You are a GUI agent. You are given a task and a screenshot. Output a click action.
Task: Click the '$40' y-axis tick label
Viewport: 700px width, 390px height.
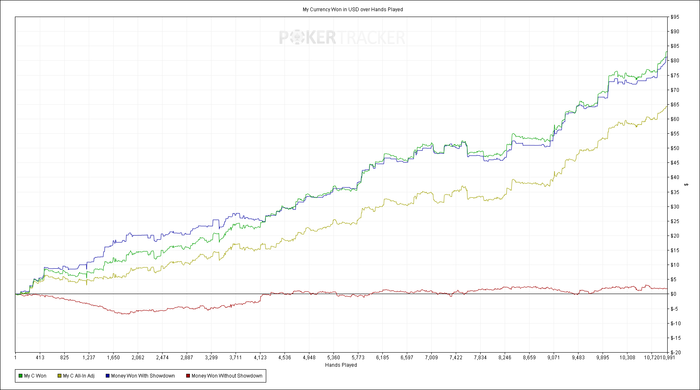click(675, 178)
